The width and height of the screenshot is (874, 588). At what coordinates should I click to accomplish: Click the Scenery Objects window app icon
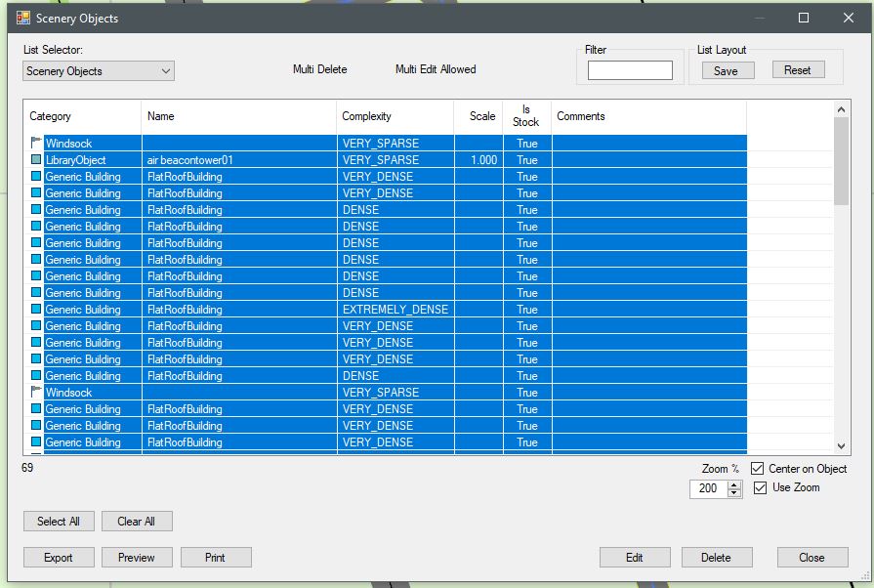[x=22, y=18]
